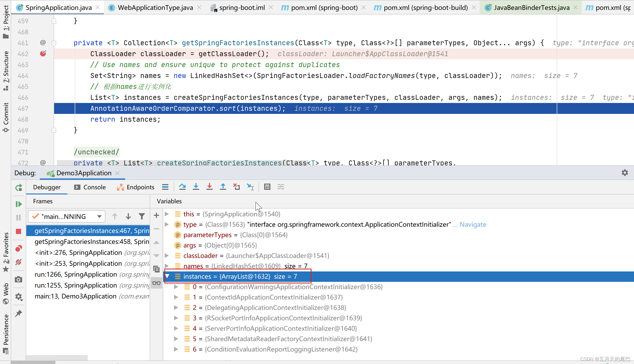The height and width of the screenshot is (364, 634).
Task: Expand the classLoader entry in Variables
Action: [x=167, y=256]
